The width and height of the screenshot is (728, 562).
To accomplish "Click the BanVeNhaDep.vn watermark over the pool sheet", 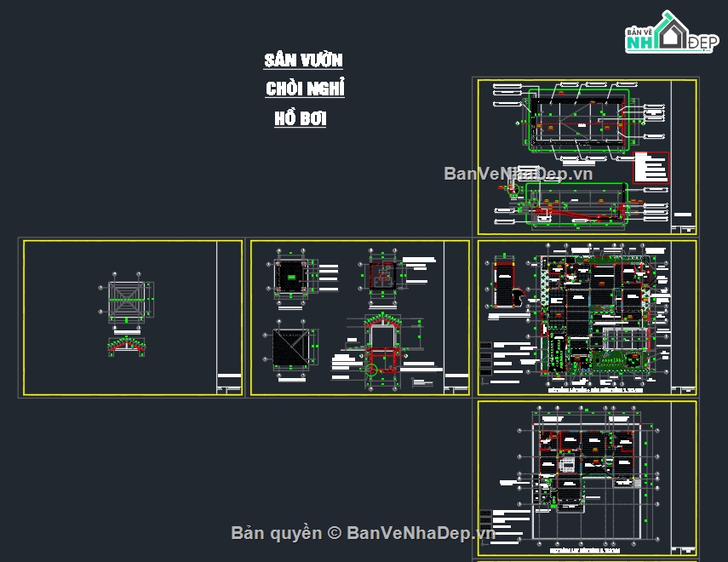I will pyautogui.click(x=518, y=173).
